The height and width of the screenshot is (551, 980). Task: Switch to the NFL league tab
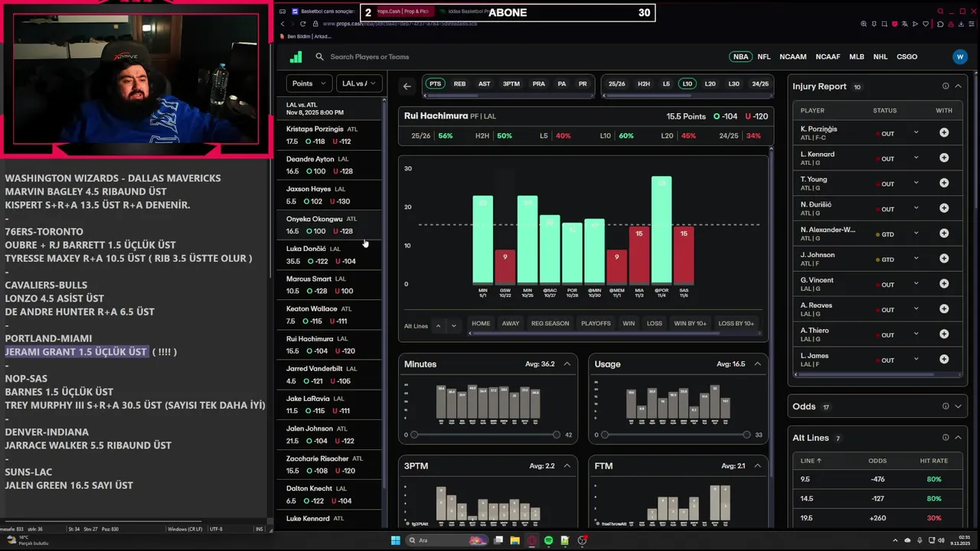(763, 57)
